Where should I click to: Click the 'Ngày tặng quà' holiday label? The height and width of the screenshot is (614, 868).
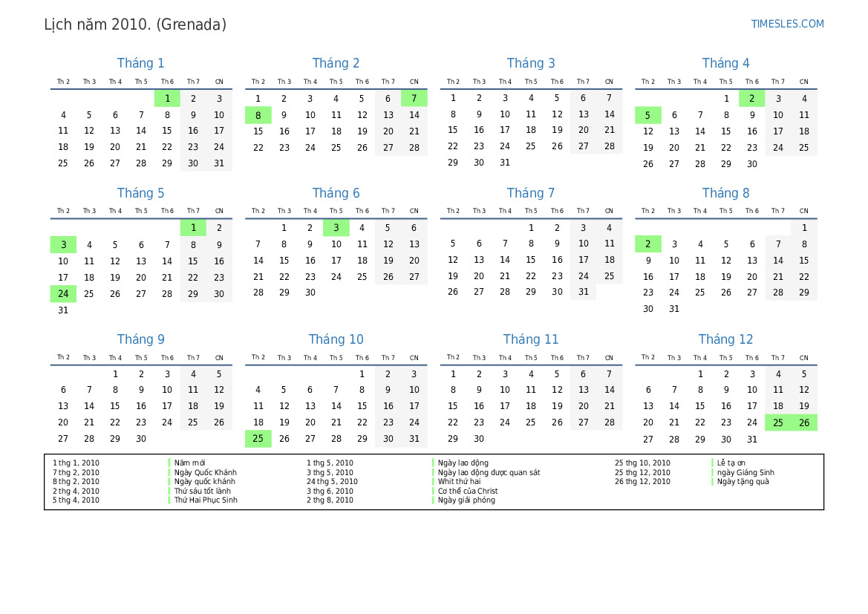pyautogui.click(x=743, y=482)
